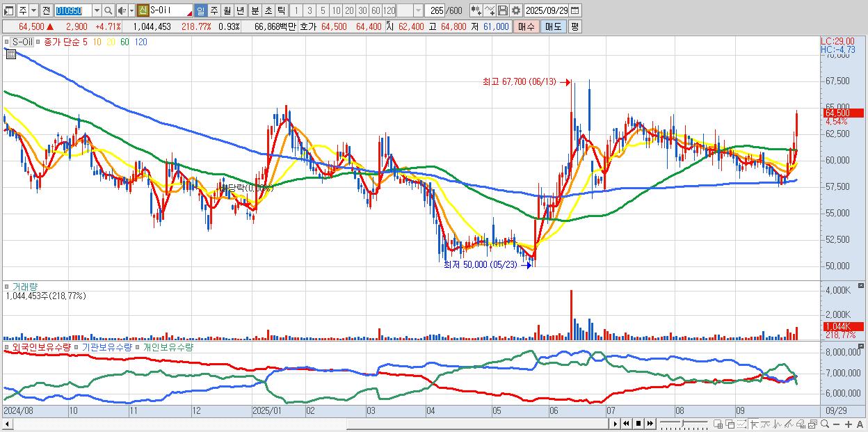Screen dimensions: 868x432
Task: Click the rewind replay button
Action: click(x=626, y=424)
